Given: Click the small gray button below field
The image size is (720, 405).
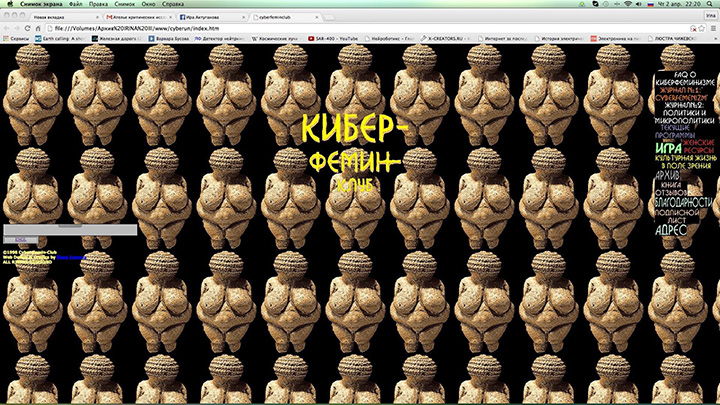Looking at the screenshot, I should pyautogui.click(x=21, y=240).
